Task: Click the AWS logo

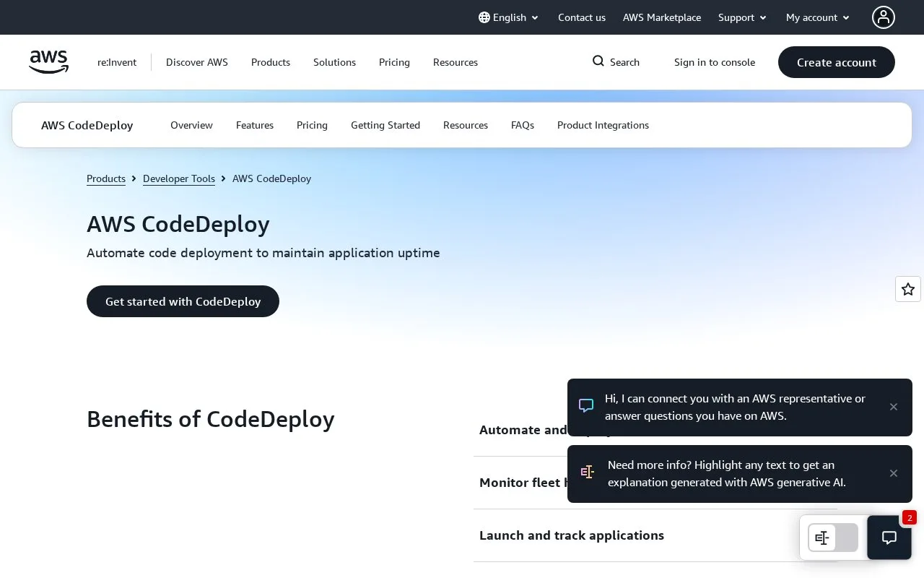Action: (49, 62)
